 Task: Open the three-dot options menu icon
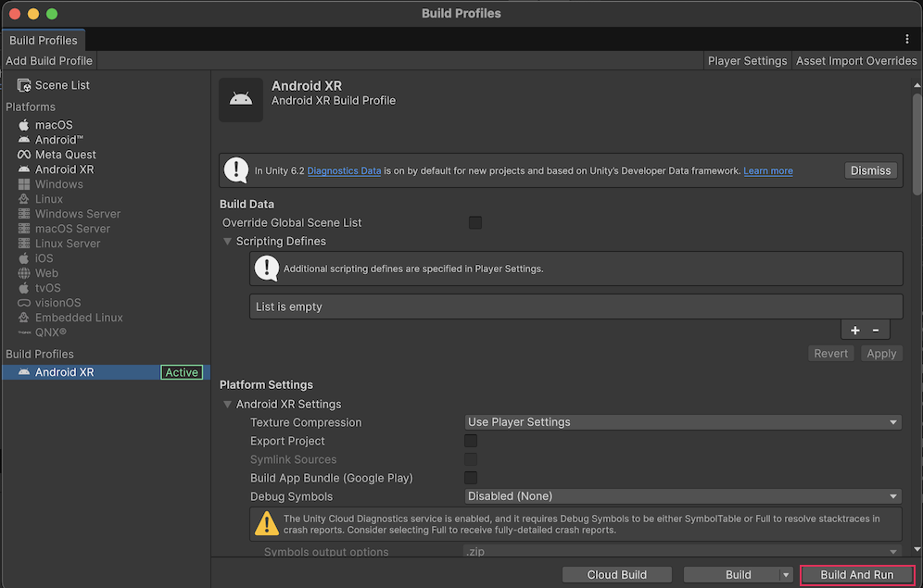click(x=906, y=40)
